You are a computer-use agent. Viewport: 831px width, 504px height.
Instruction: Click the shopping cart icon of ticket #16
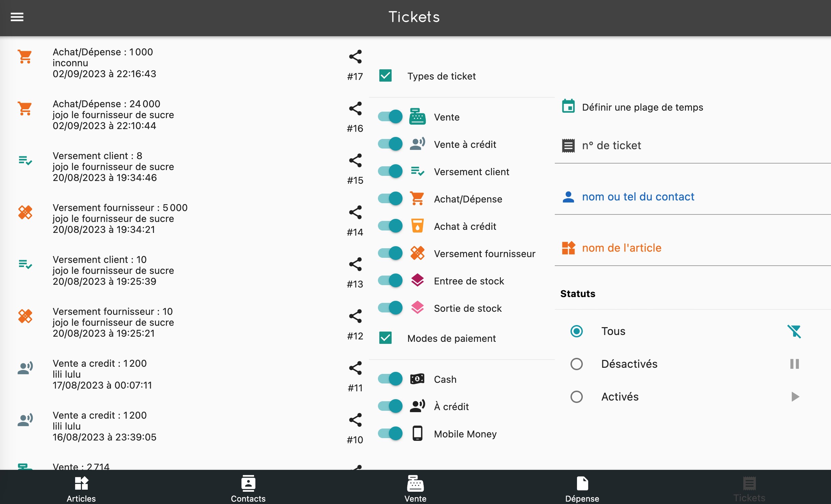[x=25, y=109]
